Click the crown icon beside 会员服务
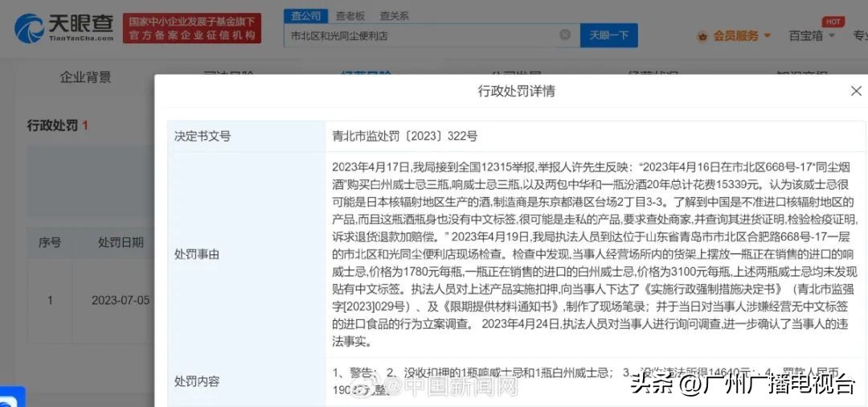Image resolution: width=868 pixels, height=407 pixels. [702, 36]
